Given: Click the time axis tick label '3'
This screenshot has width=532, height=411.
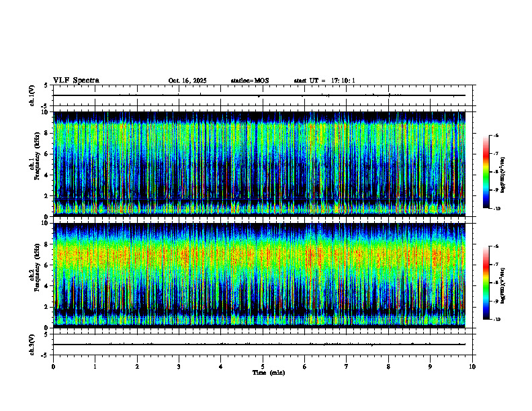Looking at the screenshot, I should tap(179, 367).
